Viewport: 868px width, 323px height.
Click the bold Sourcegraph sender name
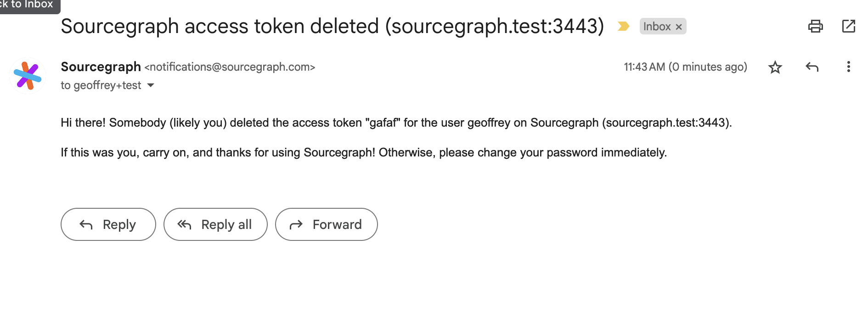tap(101, 67)
